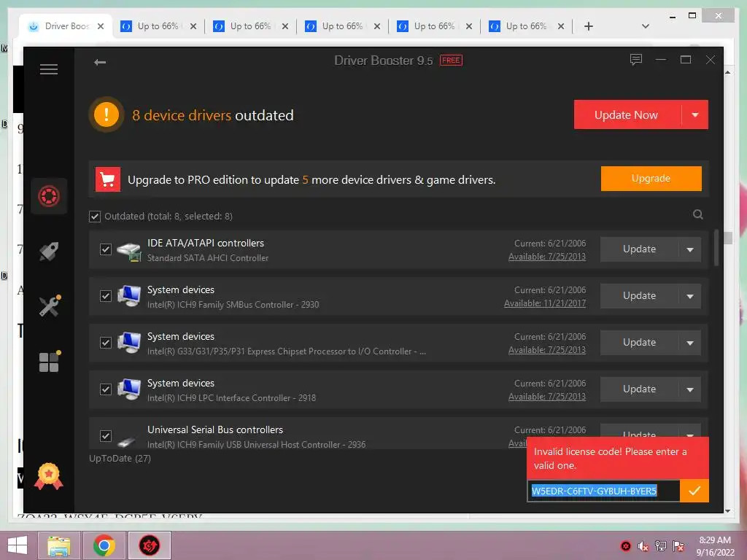Update the IDE ATA/ATAPI controllers driver
Viewport: 747px width, 560px height.
(x=639, y=249)
